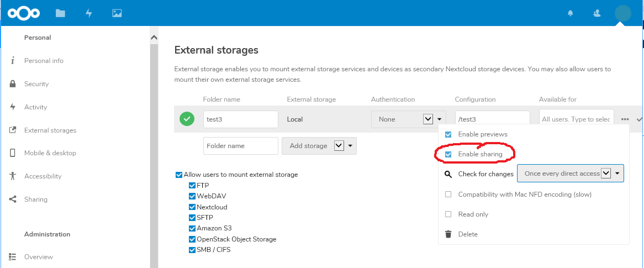The width and height of the screenshot is (644, 268).
Task: Open the Contacts menu icon
Action: 597,13
